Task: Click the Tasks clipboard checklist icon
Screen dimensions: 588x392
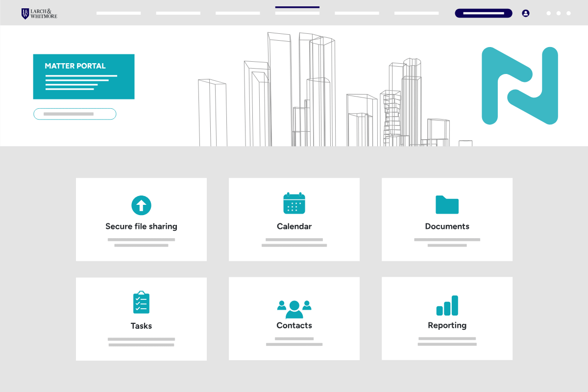Action: pyautogui.click(x=141, y=303)
